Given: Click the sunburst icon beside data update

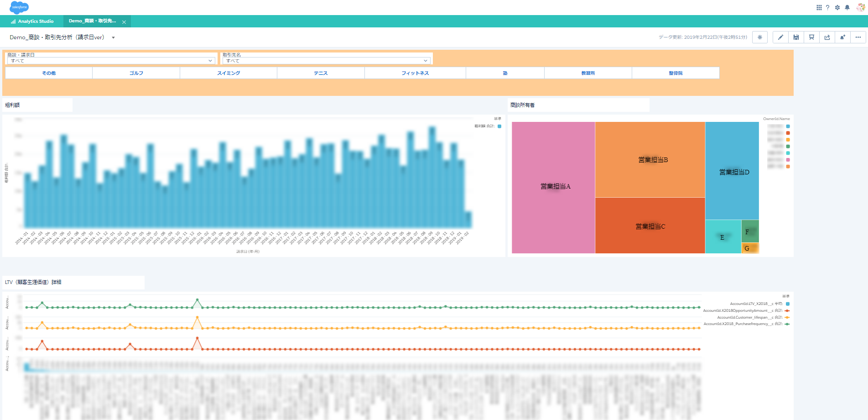Looking at the screenshot, I should [x=760, y=37].
